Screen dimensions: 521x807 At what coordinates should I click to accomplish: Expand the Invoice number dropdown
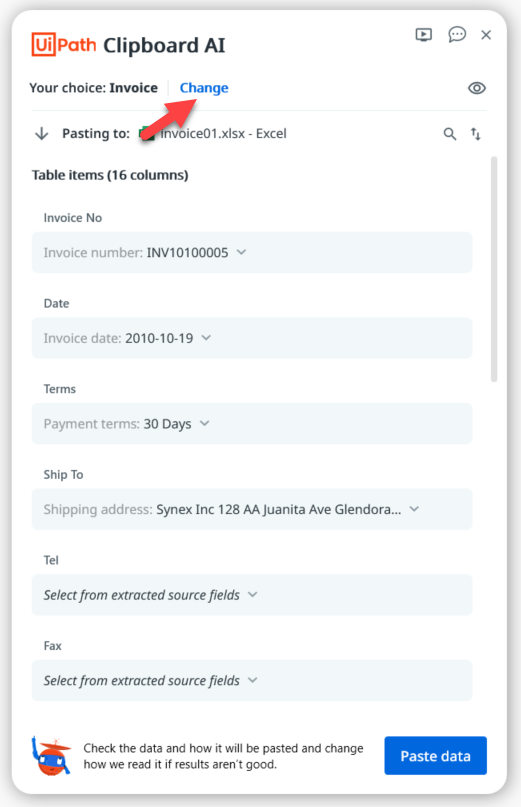coord(252,253)
